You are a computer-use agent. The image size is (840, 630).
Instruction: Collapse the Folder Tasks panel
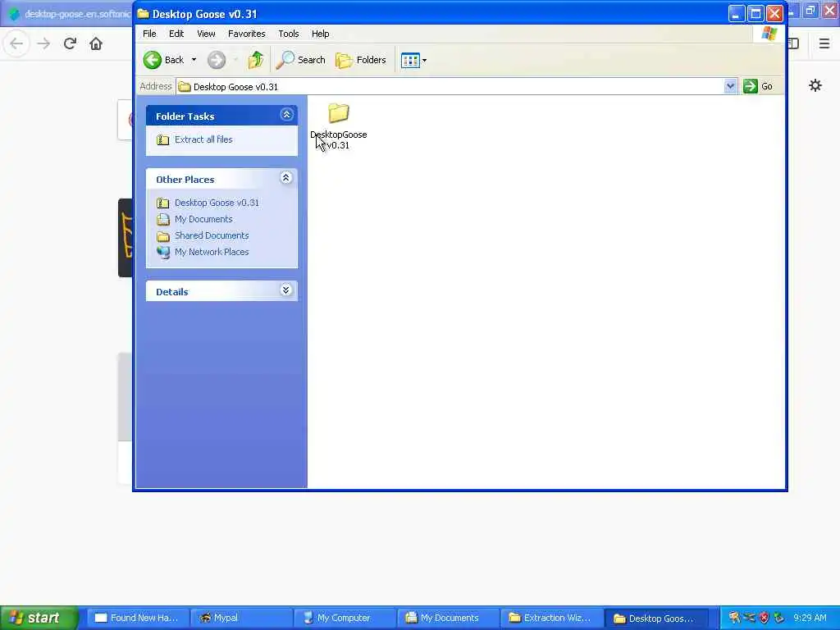(286, 115)
